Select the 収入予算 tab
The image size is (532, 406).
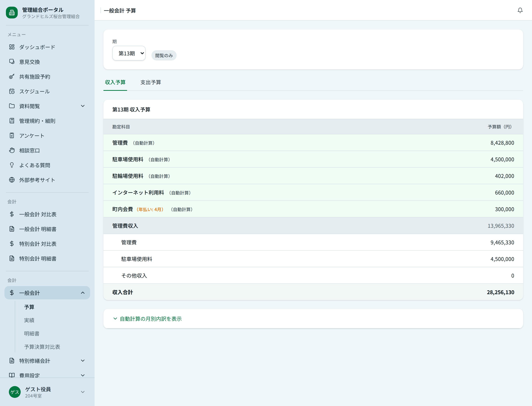[x=115, y=82]
